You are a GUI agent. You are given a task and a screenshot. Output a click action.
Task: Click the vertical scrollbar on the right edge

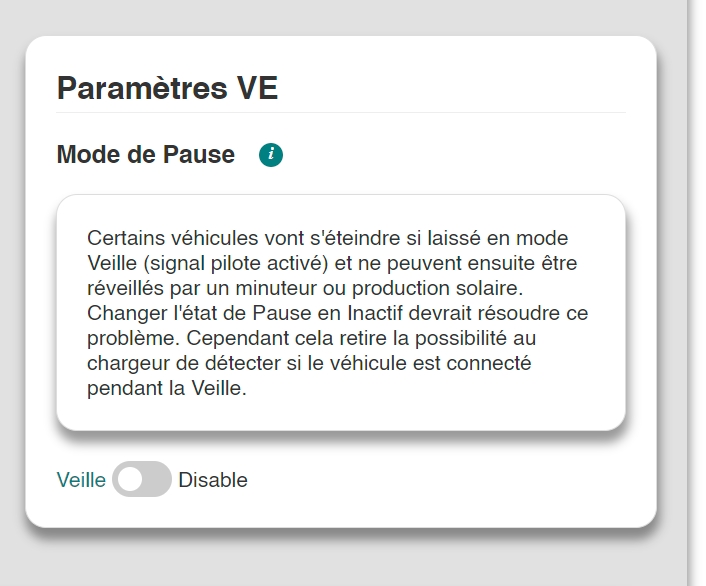pos(697,293)
